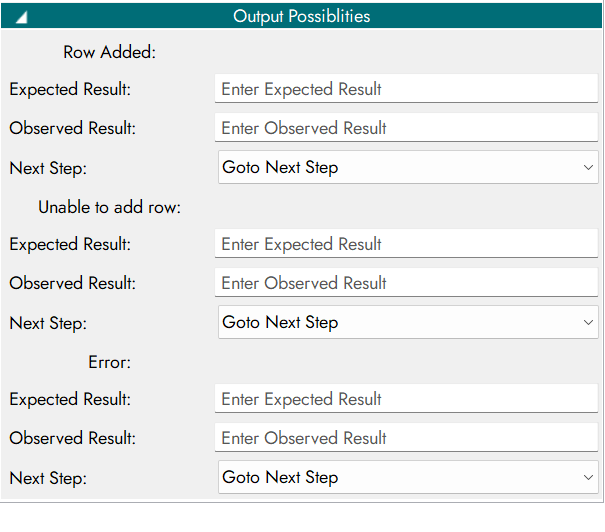The width and height of the screenshot is (605, 532).
Task: Click Expected Result label under Row Added
Action: pos(70,89)
